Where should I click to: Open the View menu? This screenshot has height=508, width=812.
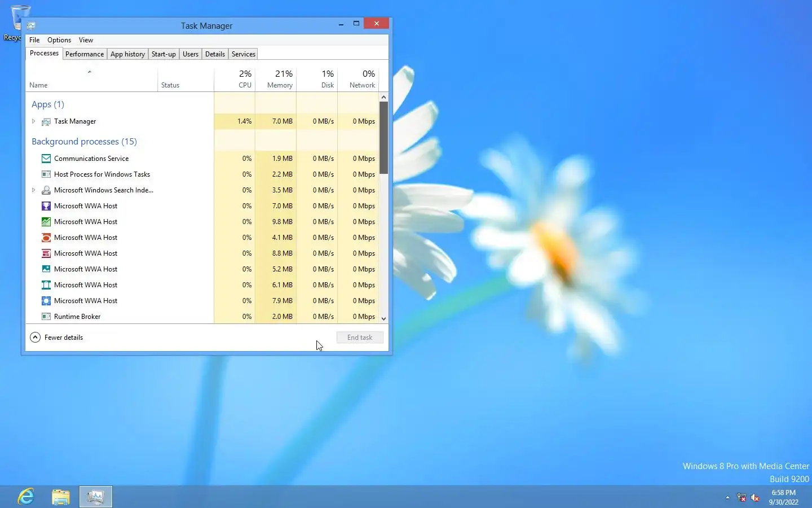click(86, 40)
